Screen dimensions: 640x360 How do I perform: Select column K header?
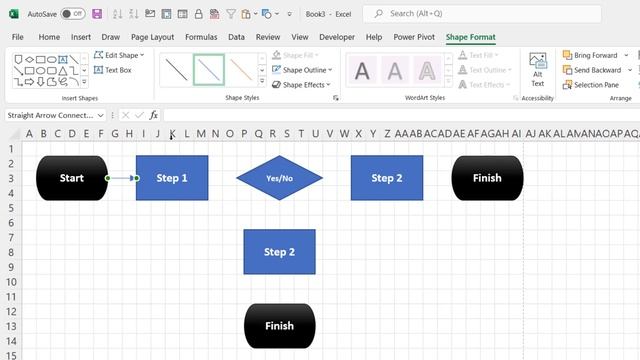click(x=172, y=133)
